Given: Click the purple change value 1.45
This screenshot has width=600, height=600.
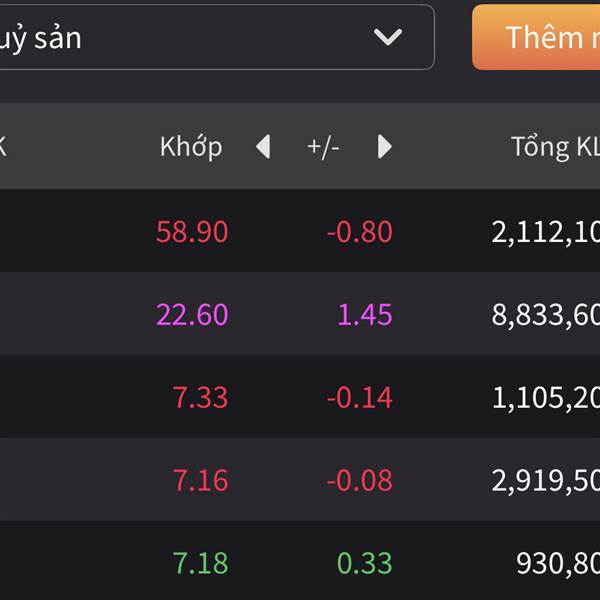Looking at the screenshot, I should pos(365,315).
